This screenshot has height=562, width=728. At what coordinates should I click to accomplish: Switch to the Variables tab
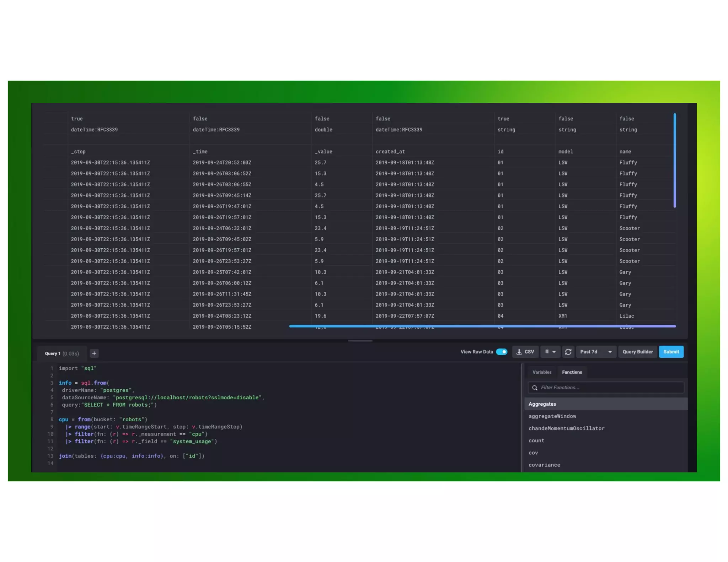542,372
